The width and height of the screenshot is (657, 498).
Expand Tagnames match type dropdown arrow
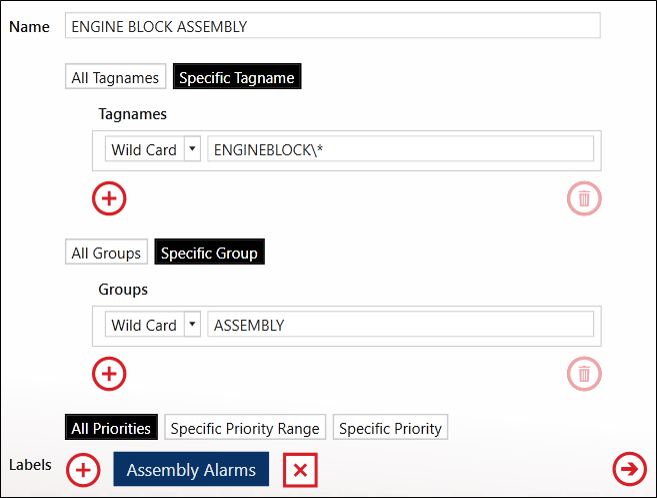point(192,149)
